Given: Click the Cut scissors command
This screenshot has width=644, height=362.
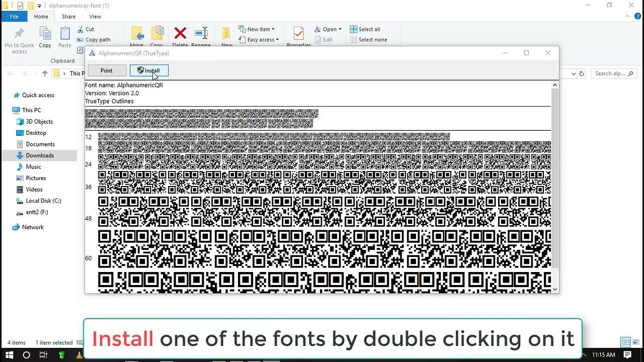Looking at the screenshot, I should pos(86,29).
